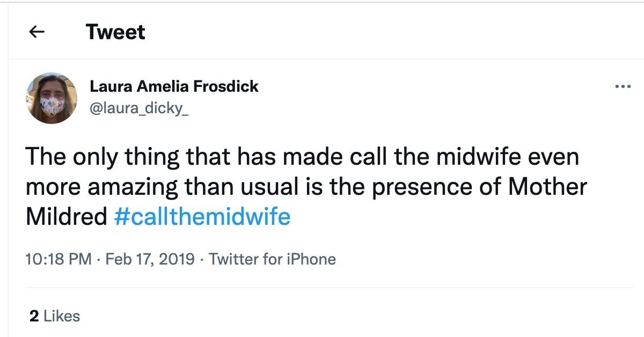The height and width of the screenshot is (337, 644).
Task: Click the display name Laura Amelia Frosdick
Action: pos(174,86)
